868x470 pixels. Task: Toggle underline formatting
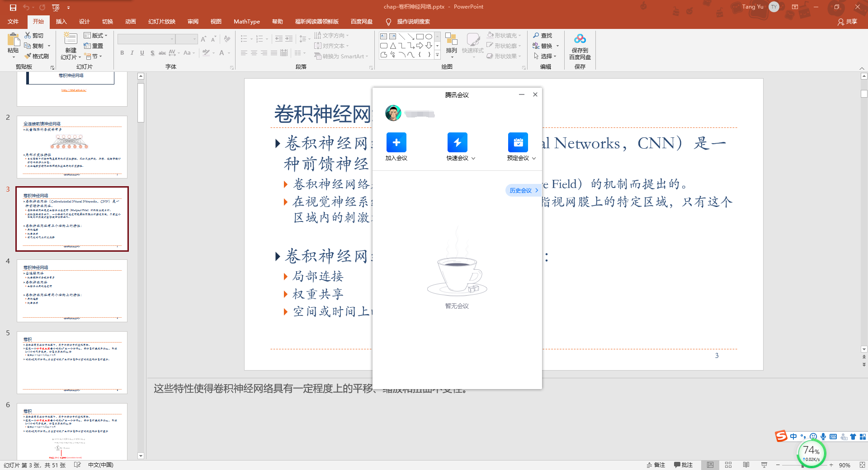click(142, 53)
